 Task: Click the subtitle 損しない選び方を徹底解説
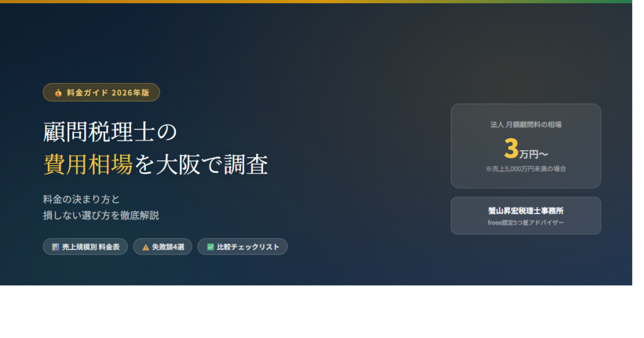[101, 215]
